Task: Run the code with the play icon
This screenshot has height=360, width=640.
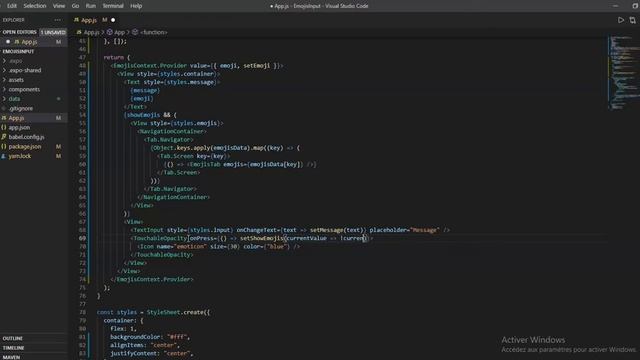Action: pos(621,20)
